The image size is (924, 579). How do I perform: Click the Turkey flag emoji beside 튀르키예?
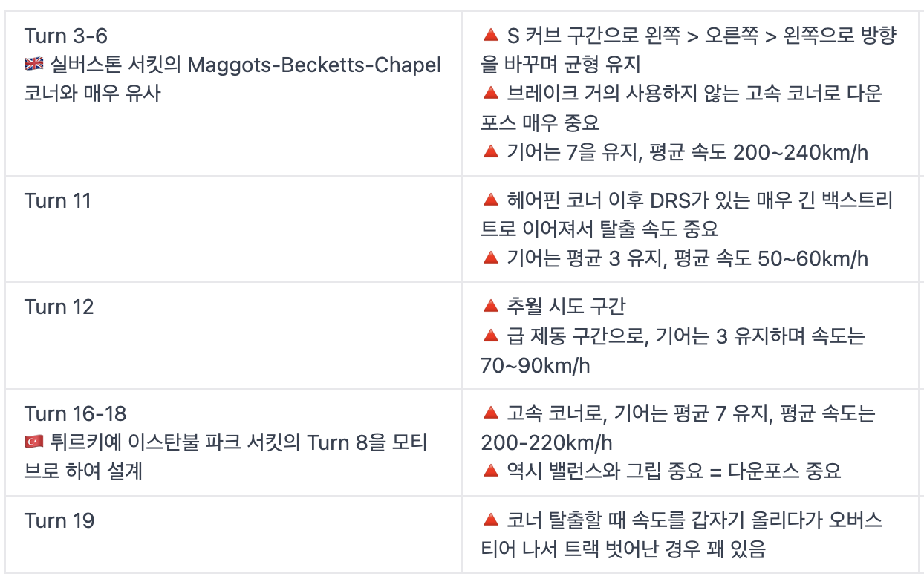[34, 442]
